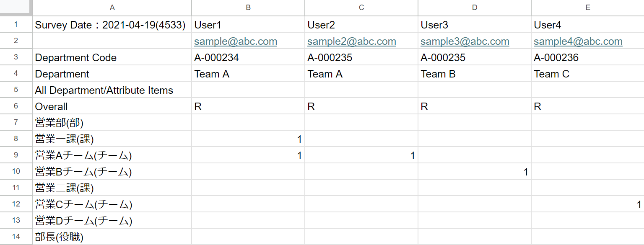Select row 12 header

point(16,204)
